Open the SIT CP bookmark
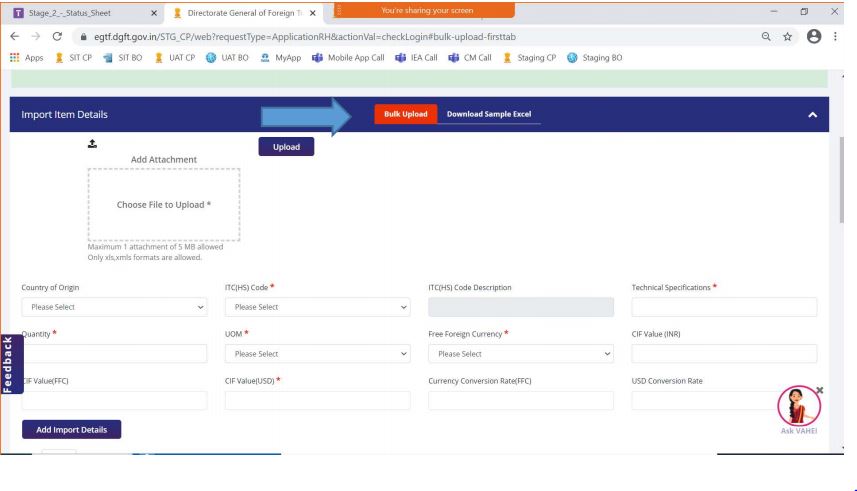 (74, 57)
